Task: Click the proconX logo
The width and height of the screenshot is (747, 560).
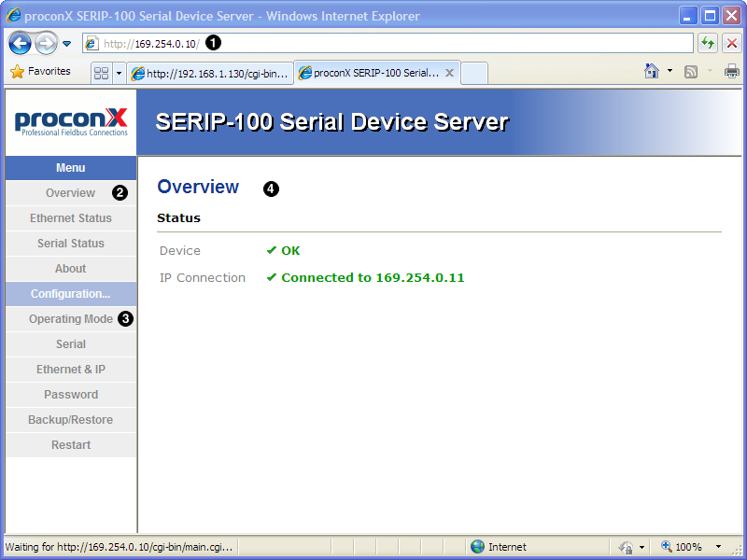Action: [x=71, y=122]
